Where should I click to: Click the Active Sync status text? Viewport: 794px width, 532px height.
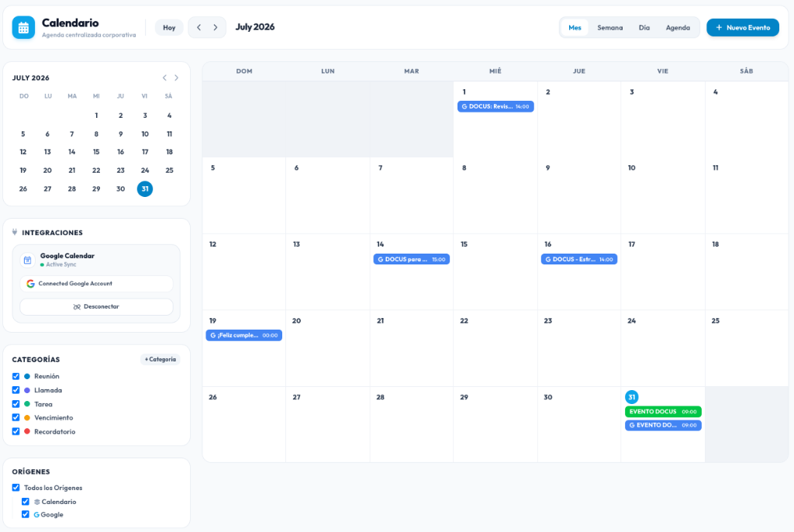tap(61, 264)
